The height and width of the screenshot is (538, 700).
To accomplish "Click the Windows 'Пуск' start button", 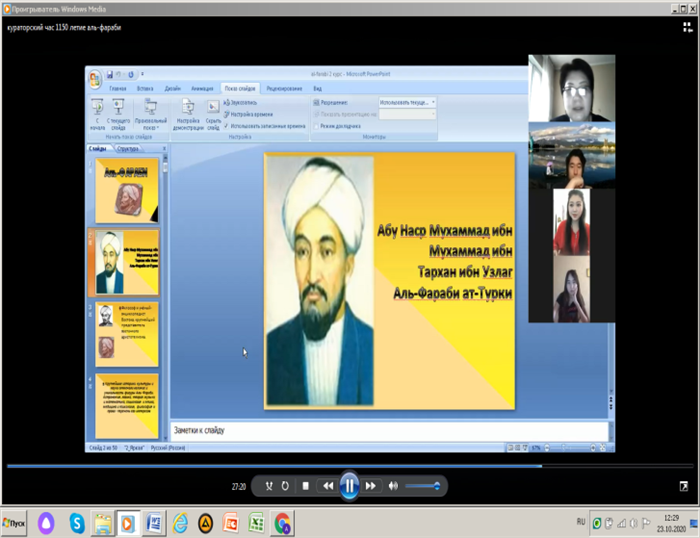I will (x=14, y=521).
